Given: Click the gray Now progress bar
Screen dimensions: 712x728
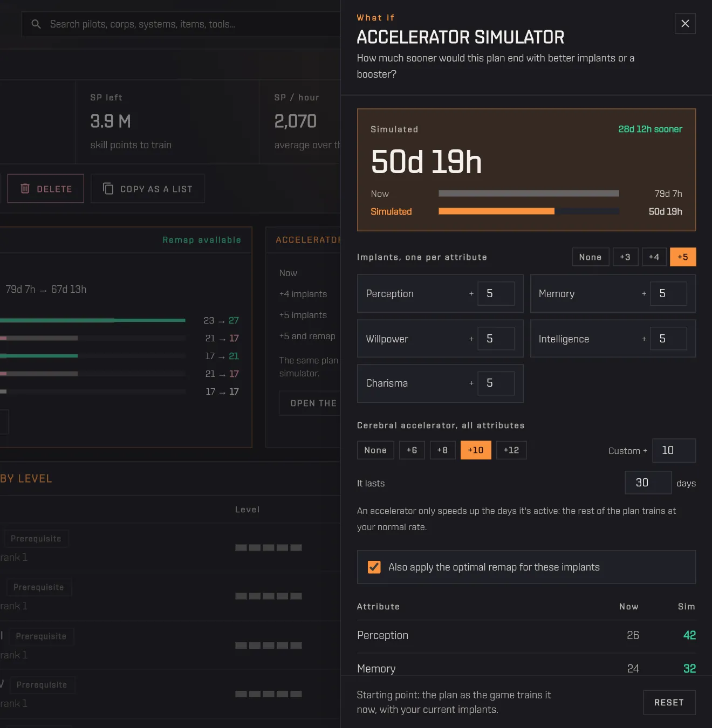Looking at the screenshot, I should coord(529,194).
